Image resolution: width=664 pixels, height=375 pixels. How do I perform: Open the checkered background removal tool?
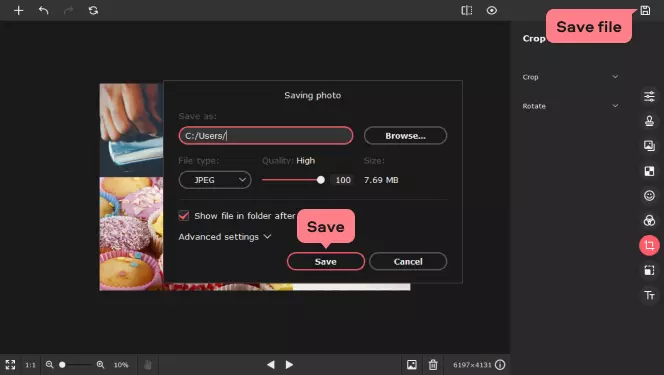(649, 171)
